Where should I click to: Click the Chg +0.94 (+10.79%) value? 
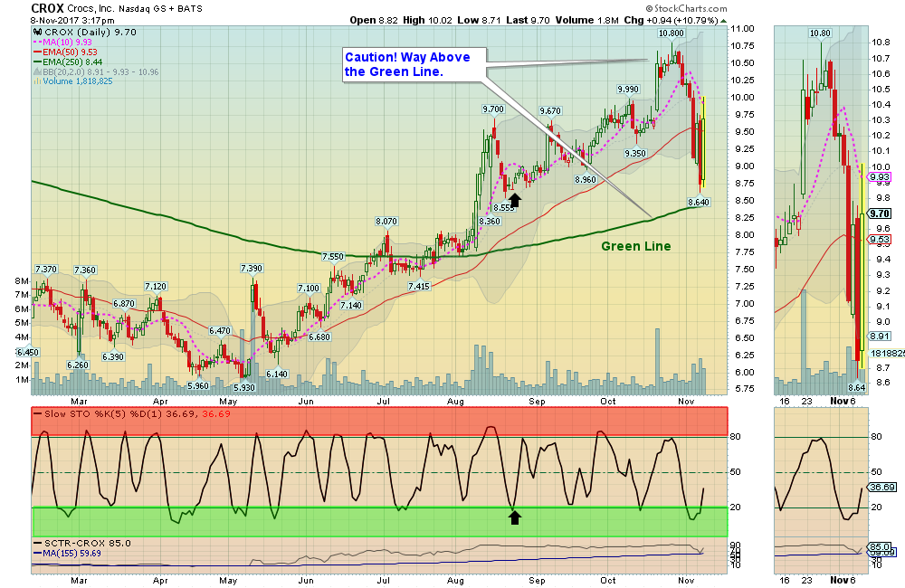pos(672,20)
